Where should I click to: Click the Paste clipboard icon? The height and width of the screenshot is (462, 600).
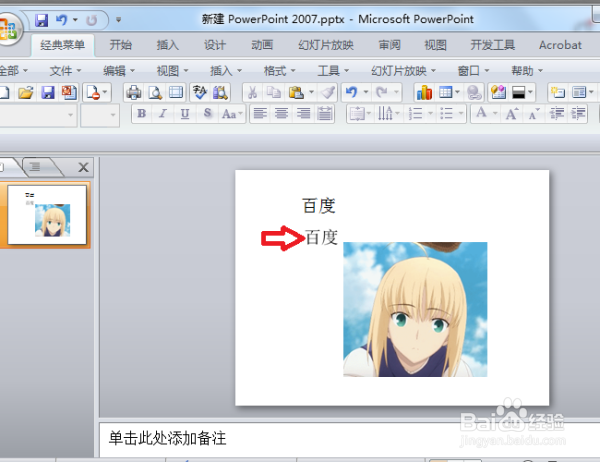[x=296, y=93]
